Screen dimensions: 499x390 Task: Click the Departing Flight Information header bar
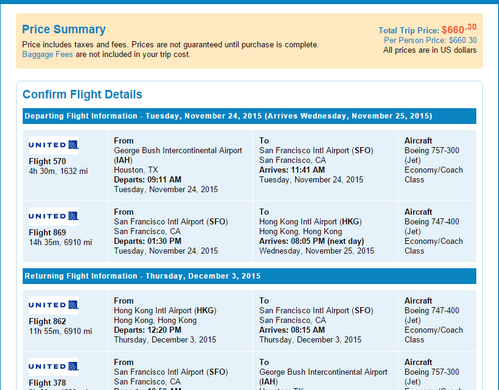click(x=249, y=116)
